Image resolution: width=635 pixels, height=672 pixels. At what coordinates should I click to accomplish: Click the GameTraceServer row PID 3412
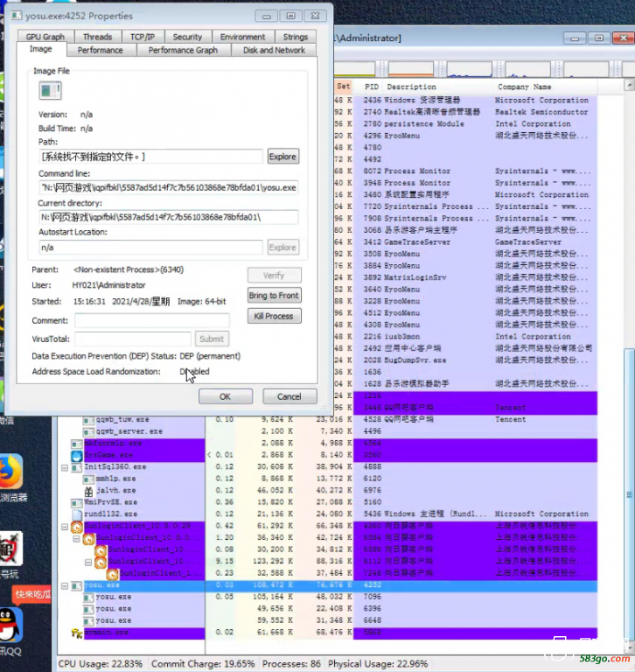476,242
